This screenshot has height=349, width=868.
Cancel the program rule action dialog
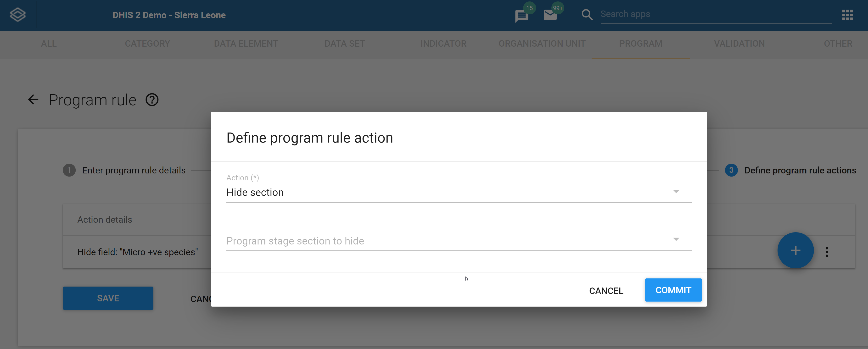[606, 291]
